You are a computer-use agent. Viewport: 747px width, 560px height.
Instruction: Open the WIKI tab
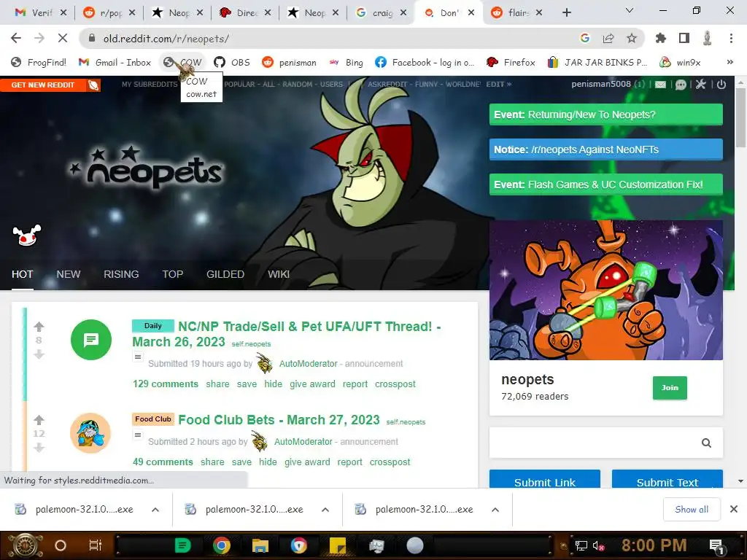coord(279,274)
